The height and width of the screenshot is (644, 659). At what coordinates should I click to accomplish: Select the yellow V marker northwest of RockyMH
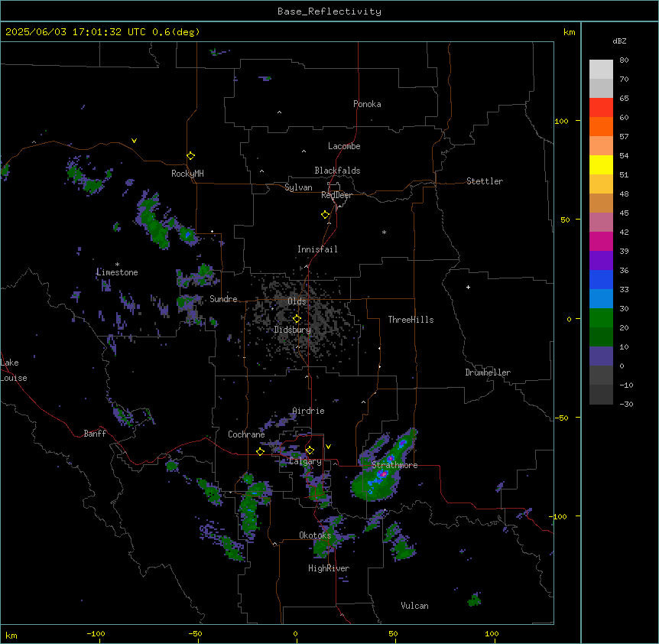pyautogui.click(x=134, y=141)
